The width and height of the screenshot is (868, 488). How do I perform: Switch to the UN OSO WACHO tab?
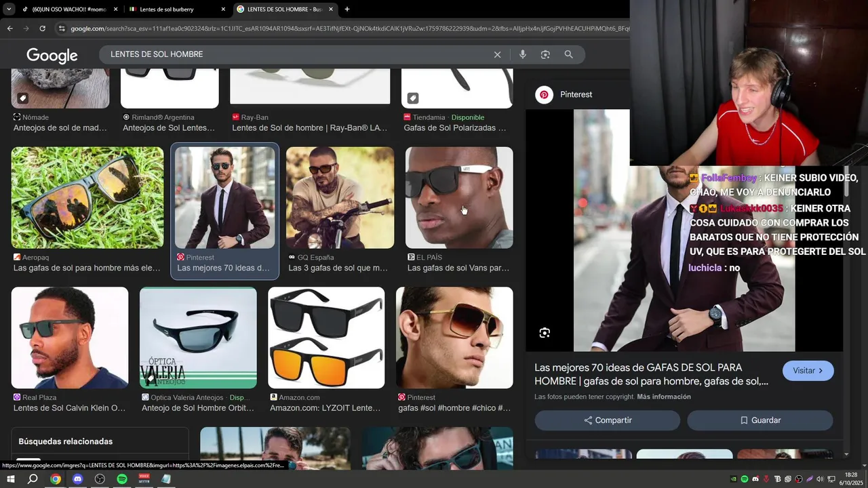click(68, 9)
